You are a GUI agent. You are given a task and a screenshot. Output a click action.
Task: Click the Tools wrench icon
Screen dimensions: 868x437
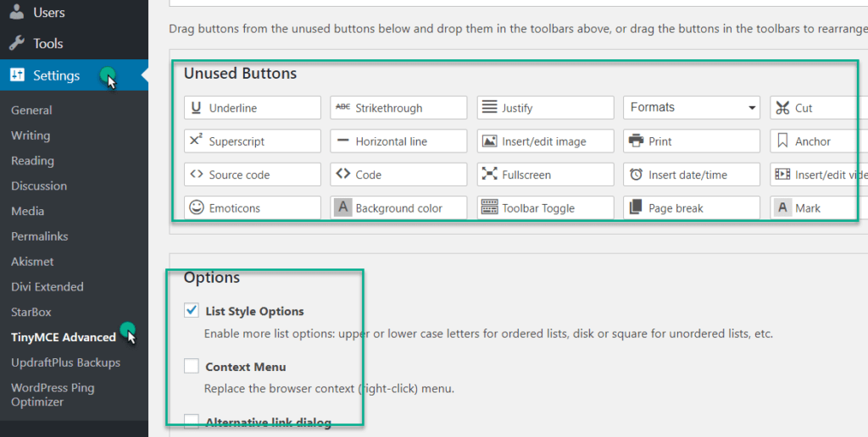coord(17,43)
